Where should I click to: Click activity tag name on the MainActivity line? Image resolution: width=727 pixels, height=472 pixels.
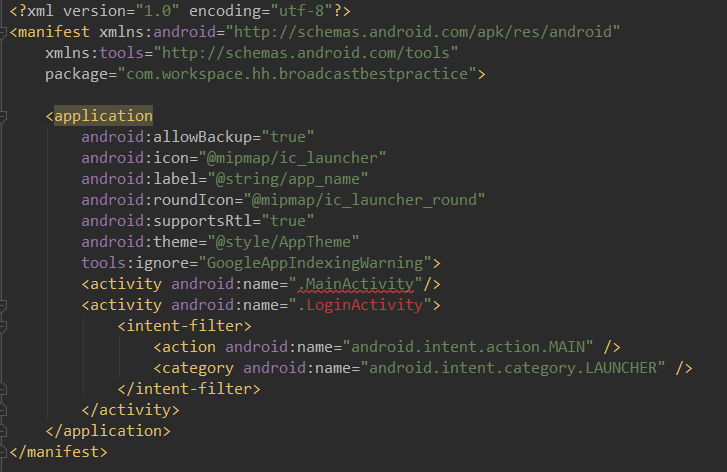click(x=126, y=284)
